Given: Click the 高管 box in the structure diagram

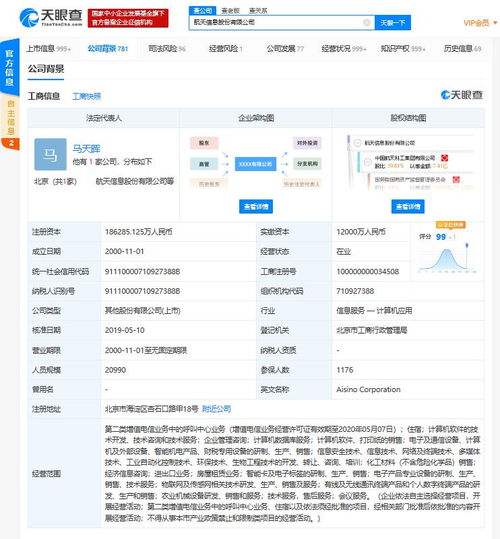Looking at the screenshot, I should [x=204, y=164].
